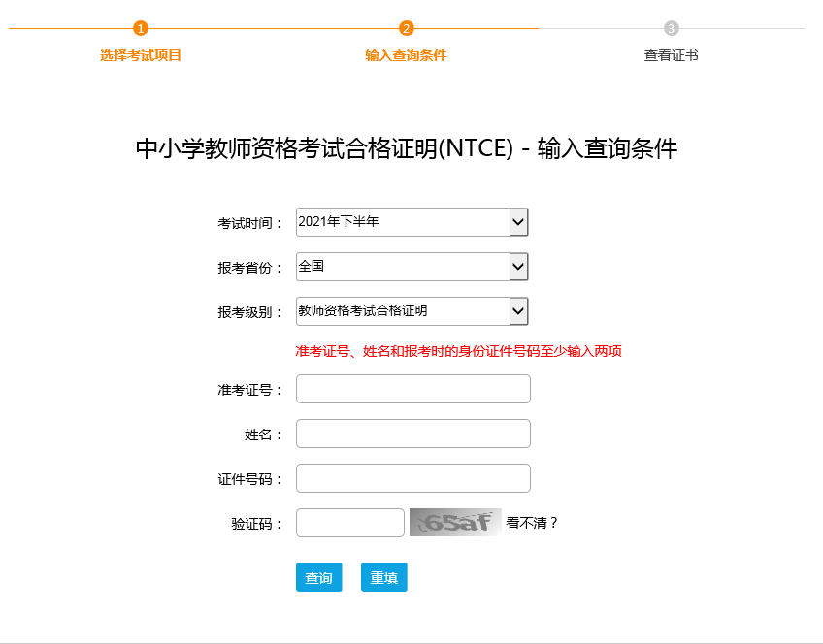The width and height of the screenshot is (823, 644).
Task: Click the 全国 province select box
Action: point(412,267)
